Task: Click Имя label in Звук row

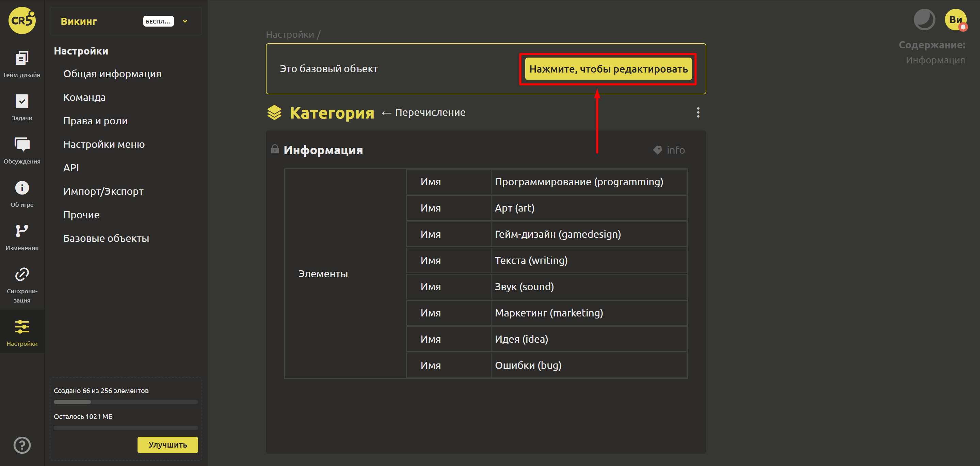Action: point(431,287)
